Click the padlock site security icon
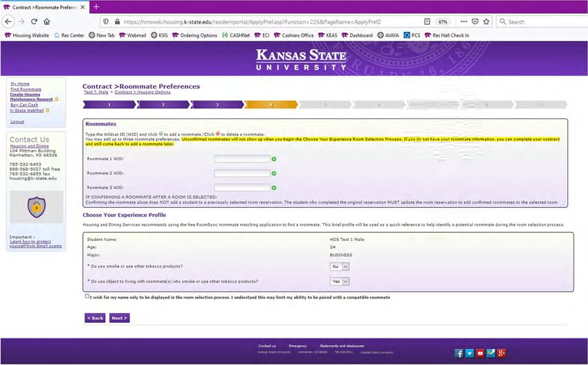Viewport: 588px width, 365px height. 117,21
